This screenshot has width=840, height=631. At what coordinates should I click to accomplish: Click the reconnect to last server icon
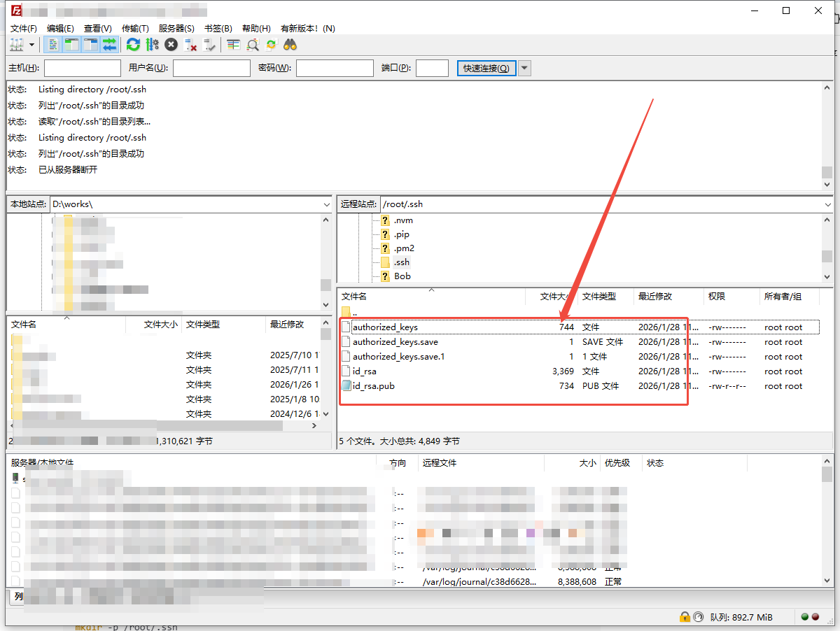(x=209, y=45)
